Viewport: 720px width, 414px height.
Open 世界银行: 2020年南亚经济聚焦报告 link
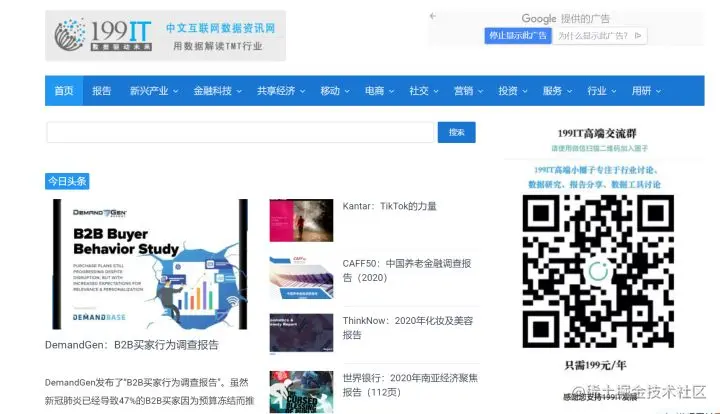click(x=410, y=385)
